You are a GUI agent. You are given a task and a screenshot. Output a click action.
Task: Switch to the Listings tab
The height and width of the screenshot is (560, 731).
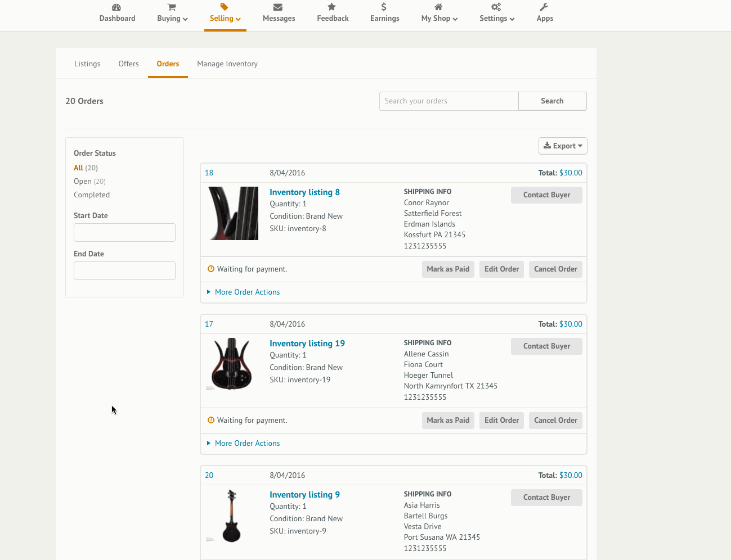click(x=87, y=64)
